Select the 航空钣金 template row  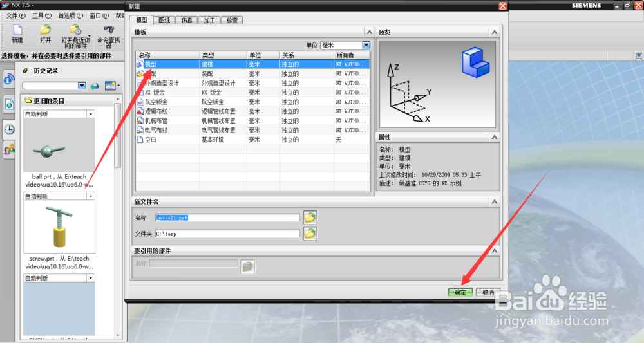pyautogui.click(x=252, y=102)
